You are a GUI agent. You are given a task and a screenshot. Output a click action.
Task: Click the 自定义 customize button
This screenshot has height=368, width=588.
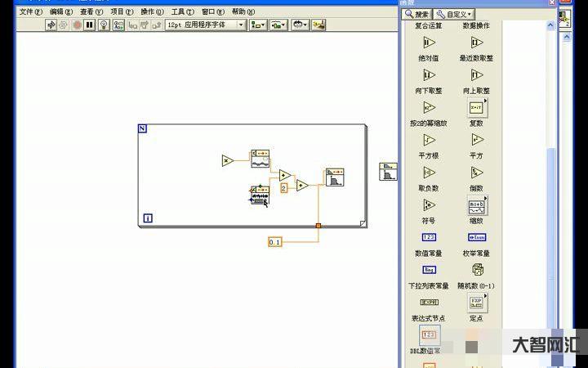point(454,14)
